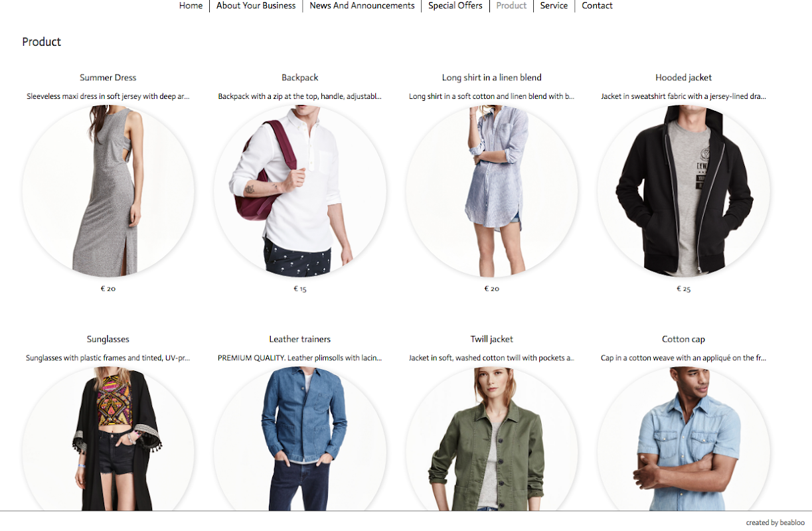Click the Backpack description text

tap(300, 96)
